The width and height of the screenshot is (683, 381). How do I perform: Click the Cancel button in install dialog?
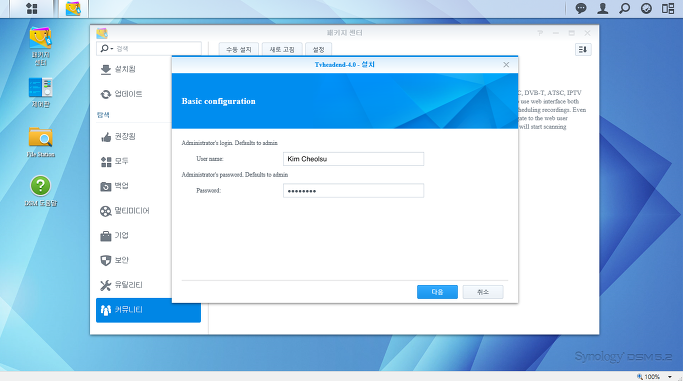tap(483, 292)
